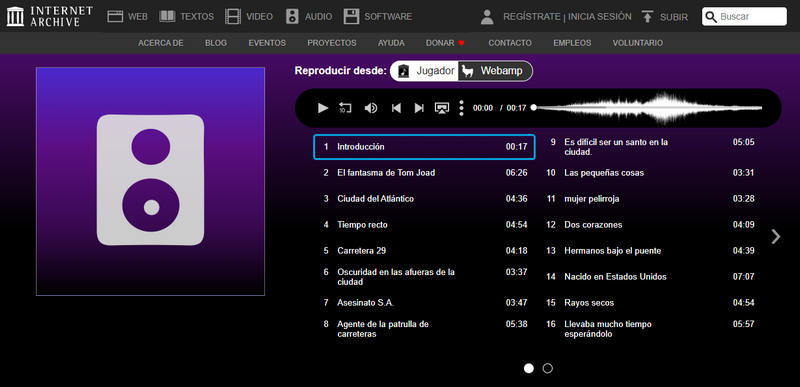Mute the player volume
The width and height of the screenshot is (800, 387).
[x=371, y=108]
